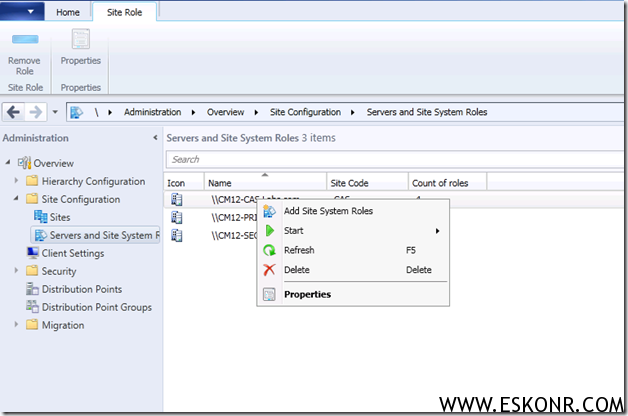
Task: Click Administration in the breadcrumb path
Action: (152, 112)
